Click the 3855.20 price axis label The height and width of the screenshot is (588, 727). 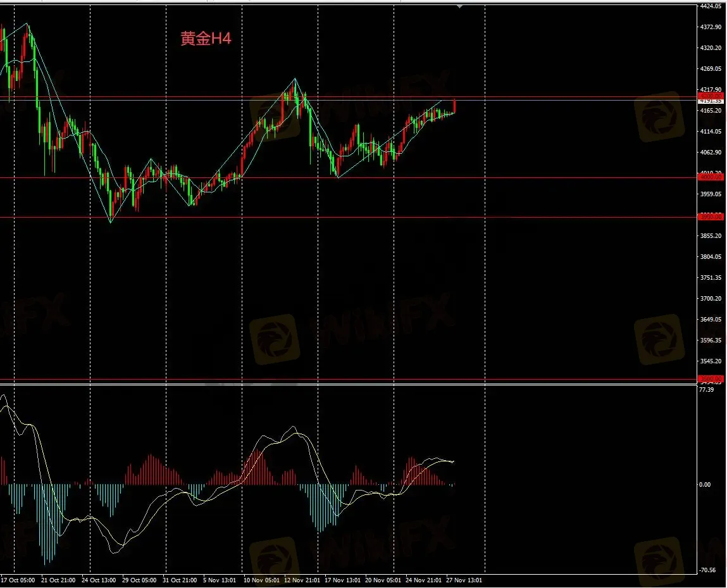click(x=711, y=235)
